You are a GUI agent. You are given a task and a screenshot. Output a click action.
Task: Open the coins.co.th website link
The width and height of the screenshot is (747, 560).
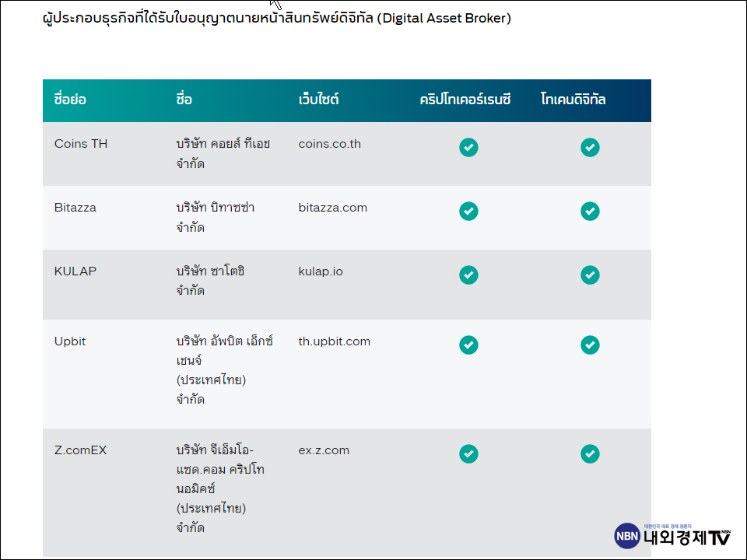coord(329,144)
